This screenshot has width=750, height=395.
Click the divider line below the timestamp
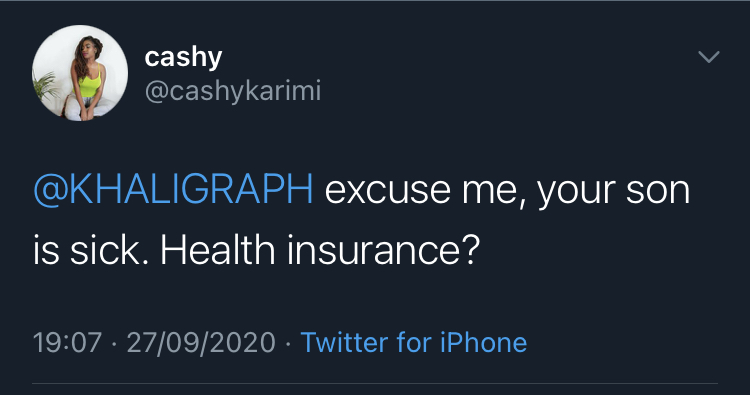375,383
